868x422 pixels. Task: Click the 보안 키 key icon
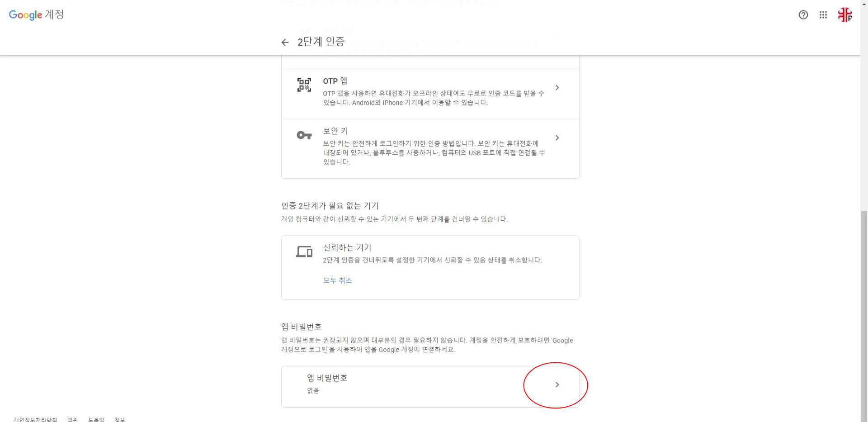304,135
